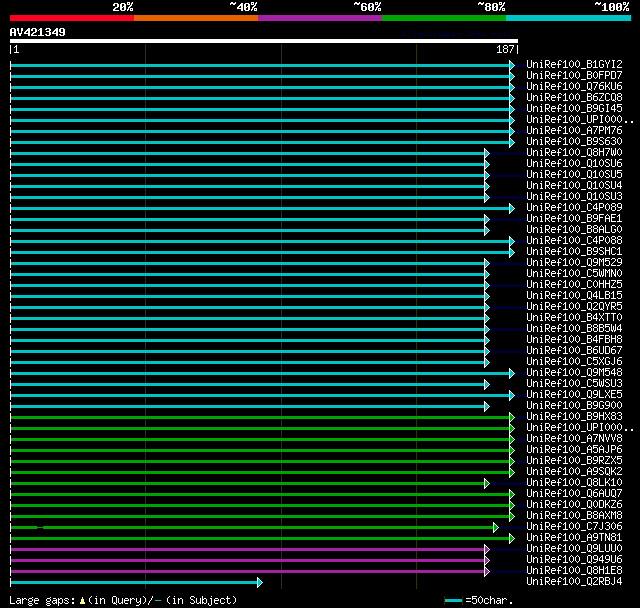This screenshot has width=640, height=608.
Task: Click the arrowhead ending the C7J306 bar
Action: (496, 527)
